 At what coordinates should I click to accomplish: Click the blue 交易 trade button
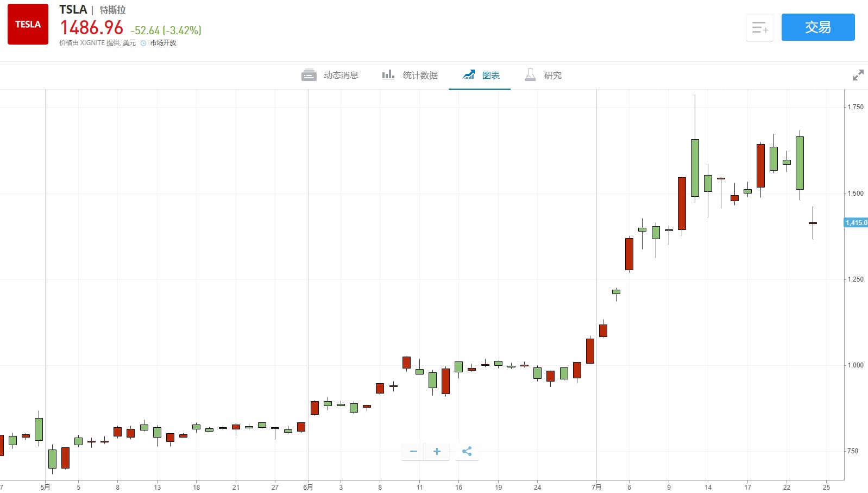coord(817,27)
